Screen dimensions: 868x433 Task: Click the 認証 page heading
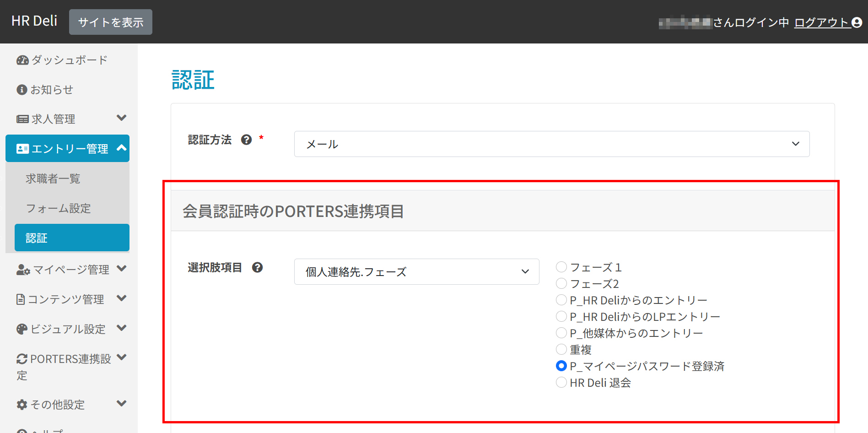pyautogui.click(x=193, y=80)
